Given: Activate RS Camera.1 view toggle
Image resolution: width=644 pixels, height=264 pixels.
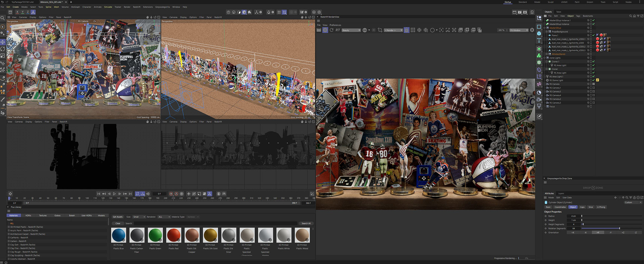Looking at the screenshot, I should [x=593, y=88].
